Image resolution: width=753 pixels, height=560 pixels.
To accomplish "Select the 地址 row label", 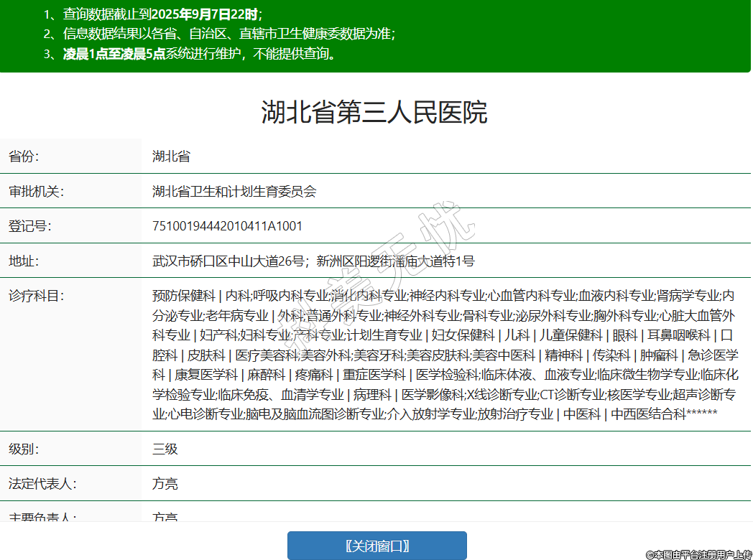I will click(24, 261).
